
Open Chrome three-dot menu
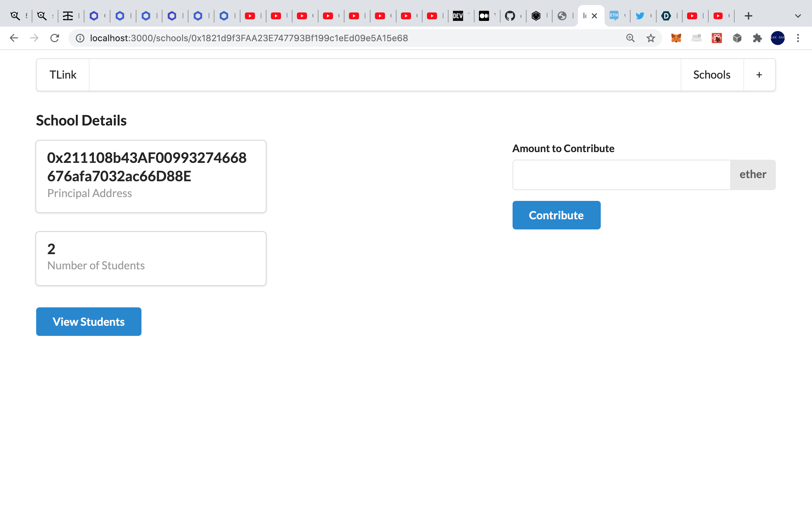[798, 38]
